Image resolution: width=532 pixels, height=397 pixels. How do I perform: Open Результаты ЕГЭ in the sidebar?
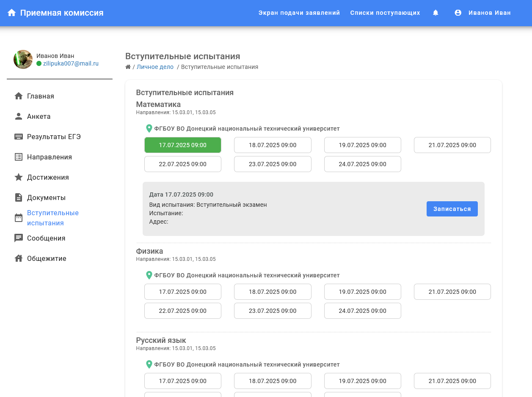point(54,137)
